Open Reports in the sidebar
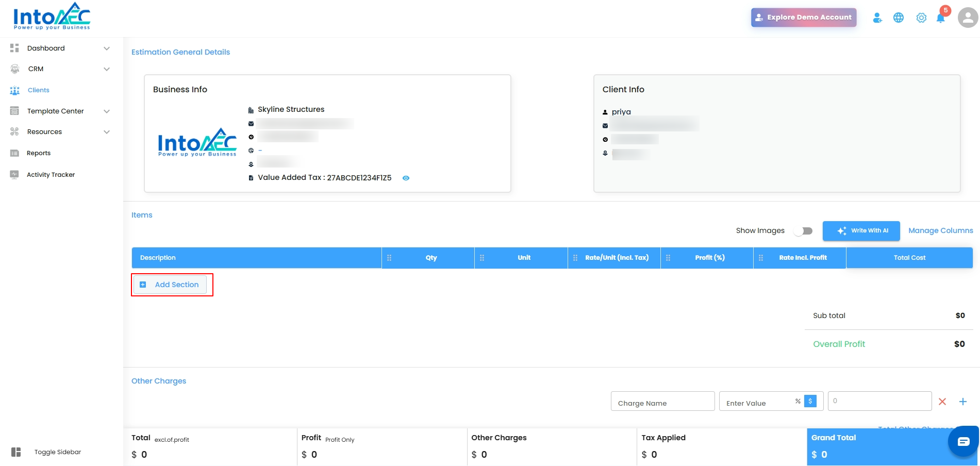 39,153
